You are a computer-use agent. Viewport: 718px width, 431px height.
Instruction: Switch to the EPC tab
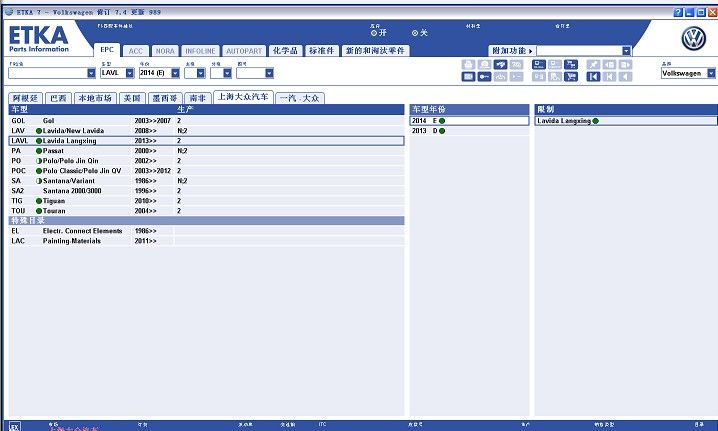[107, 50]
